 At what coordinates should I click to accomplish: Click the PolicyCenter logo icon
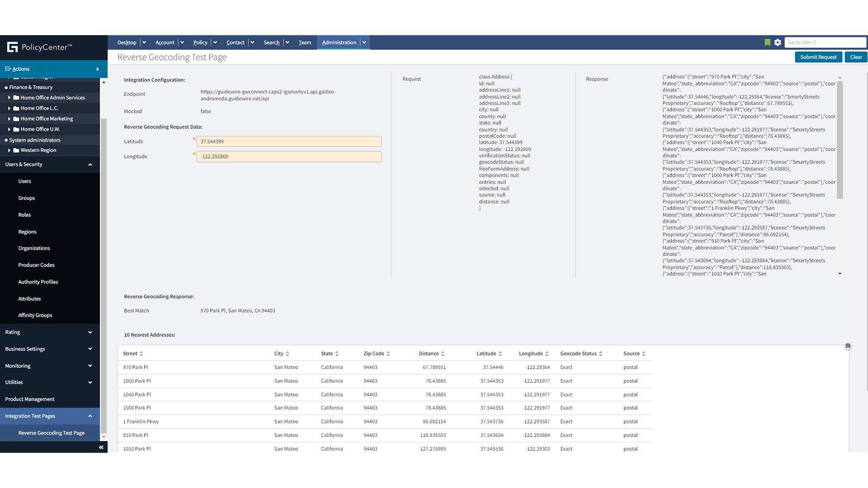(x=13, y=47)
